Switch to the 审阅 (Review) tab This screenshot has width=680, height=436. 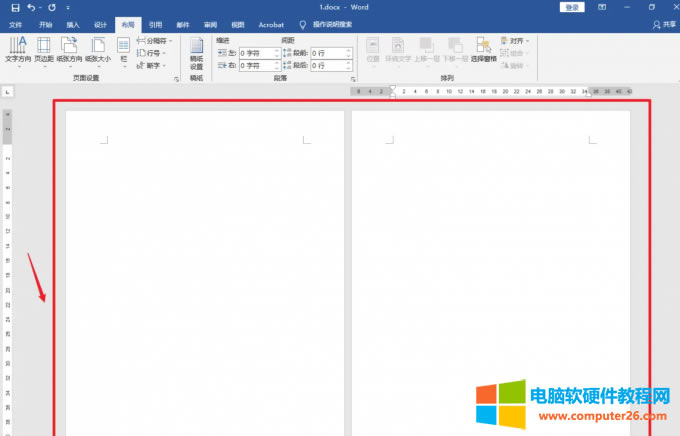pyautogui.click(x=210, y=25)
